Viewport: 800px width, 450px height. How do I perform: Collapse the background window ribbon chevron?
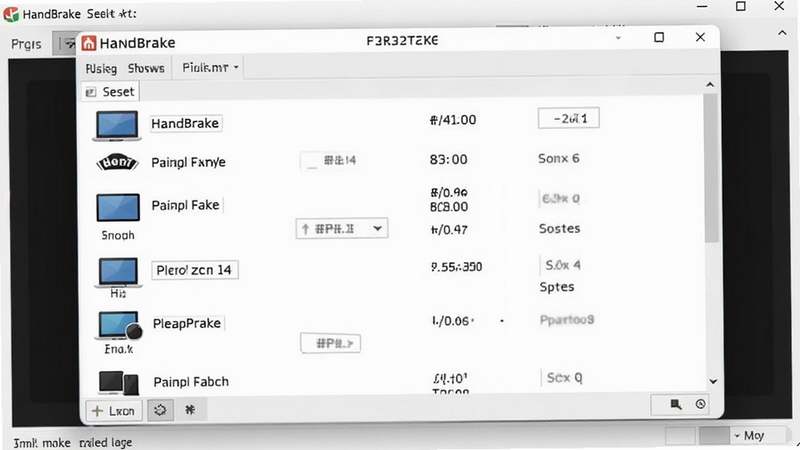(782, 33)
